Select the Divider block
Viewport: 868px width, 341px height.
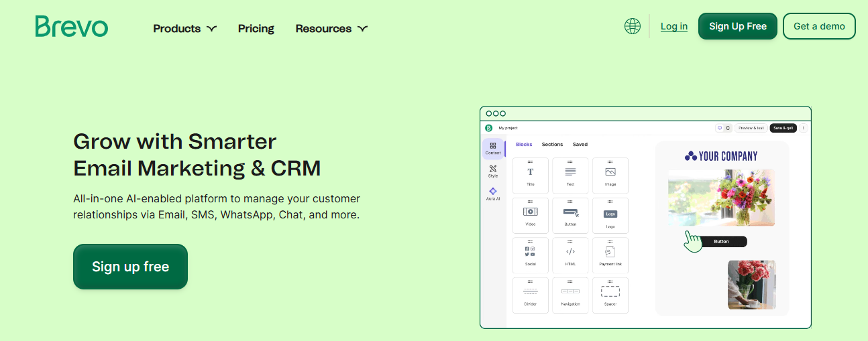click(531, 295)
